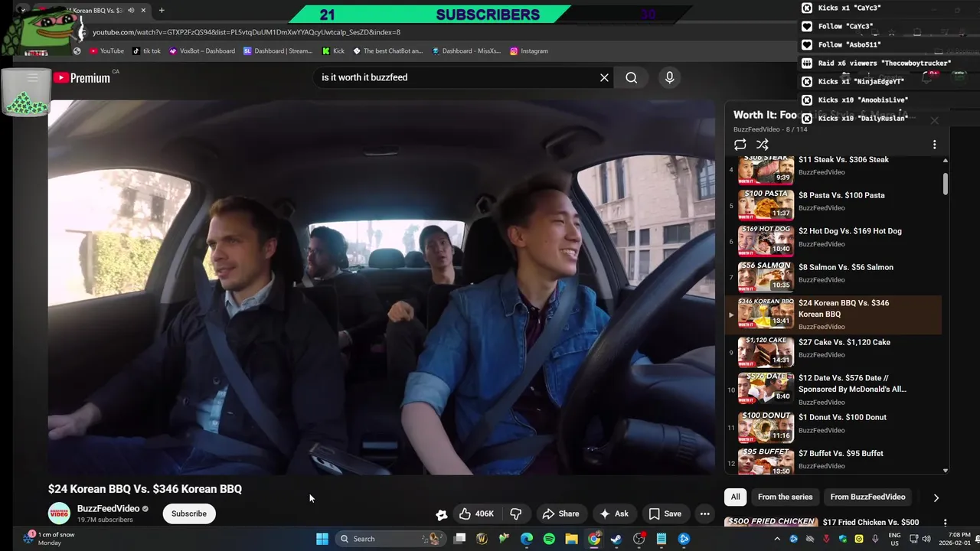Viewport: 980px width, 551px height.
Task: Like the video with thumbs up
Action: pos(476,514)
